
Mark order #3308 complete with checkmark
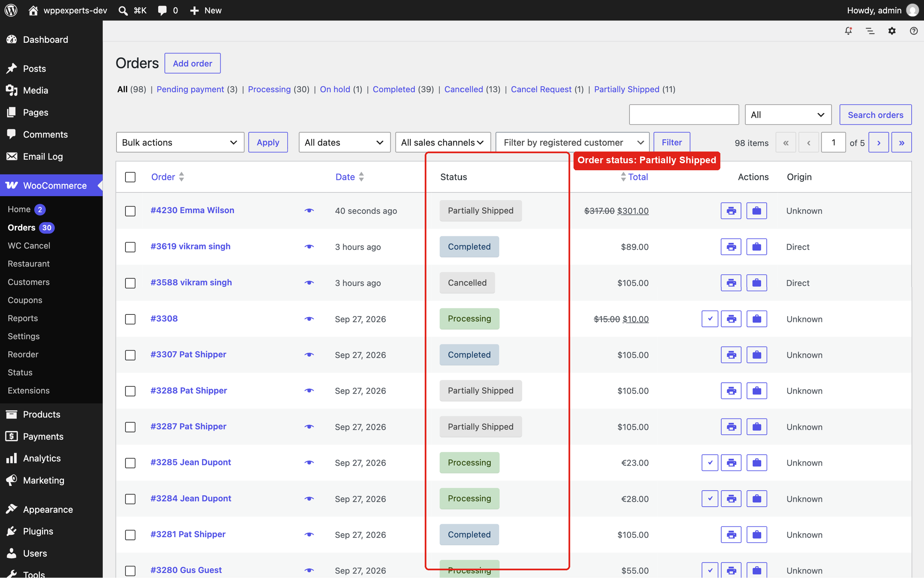point(710,319)
